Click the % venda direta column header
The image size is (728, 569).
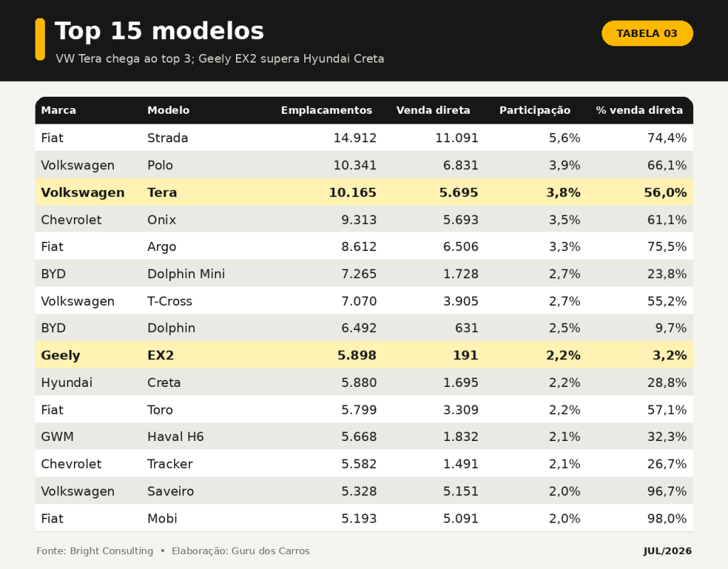click(639, 110)
